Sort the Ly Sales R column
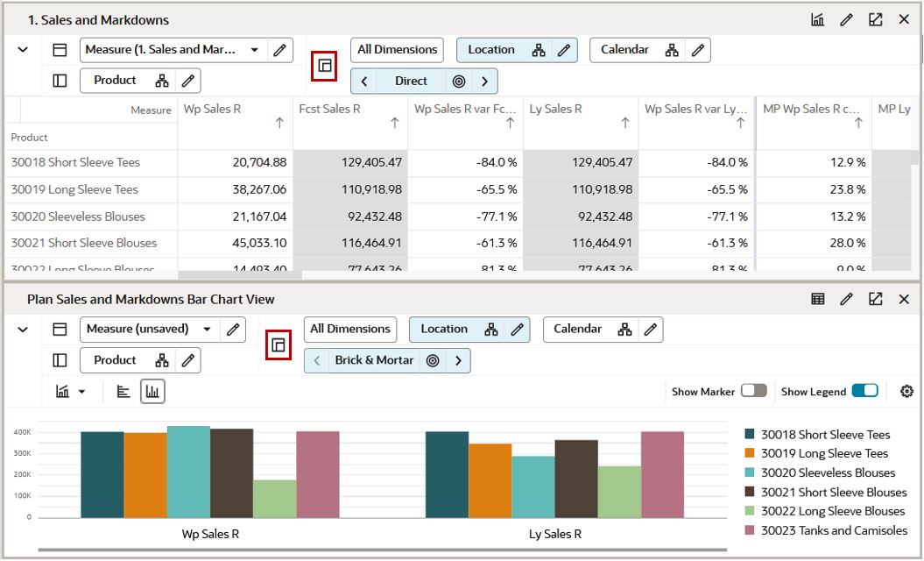This screenshot has height=561, width=924. point(625,123)
